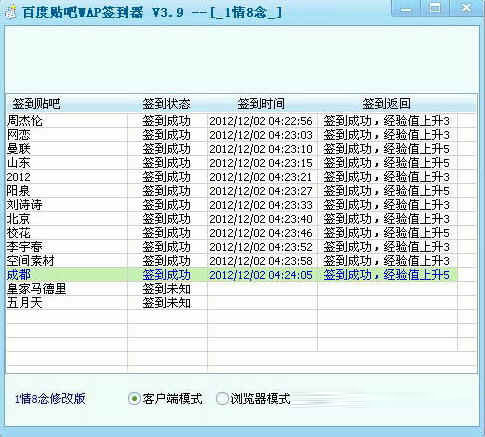The image size is (485, 437).
Task: Click the empty text area above the list
Action: pos(242,60)
